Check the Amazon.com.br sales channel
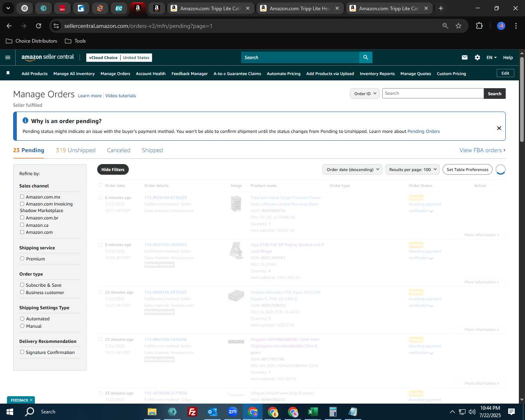 point(22,218)
